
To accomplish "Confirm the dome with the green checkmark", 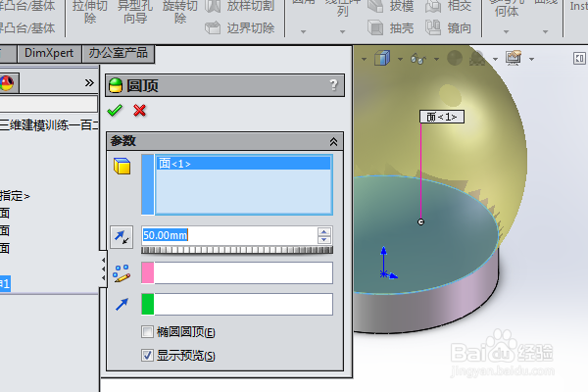I will tap(115, 111).
